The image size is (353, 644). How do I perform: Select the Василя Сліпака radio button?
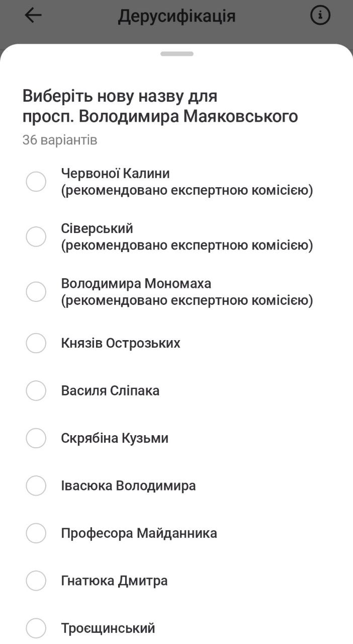[36, 391]
